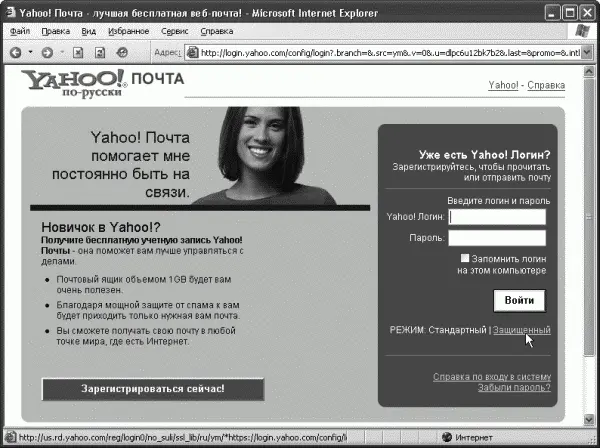Open the Справка menu in menu bar
Screen dimensions: 600x448
pos(217,31)
